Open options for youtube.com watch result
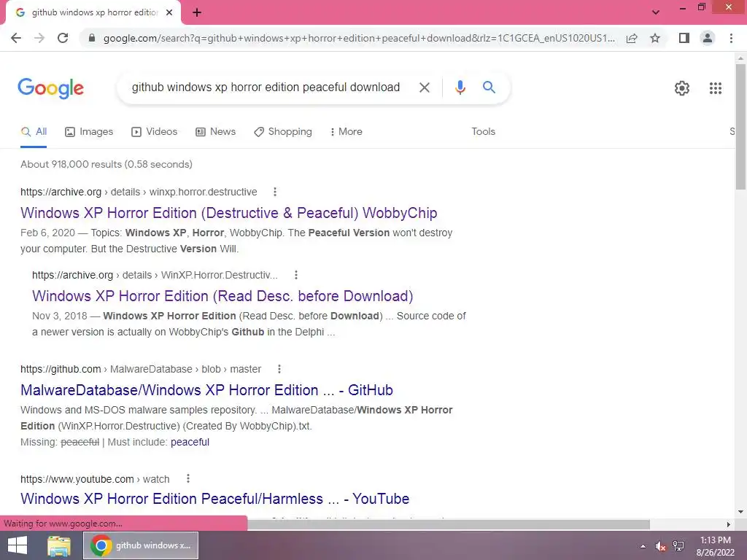The height and width of the screenshot is (560, 747). 188,478
